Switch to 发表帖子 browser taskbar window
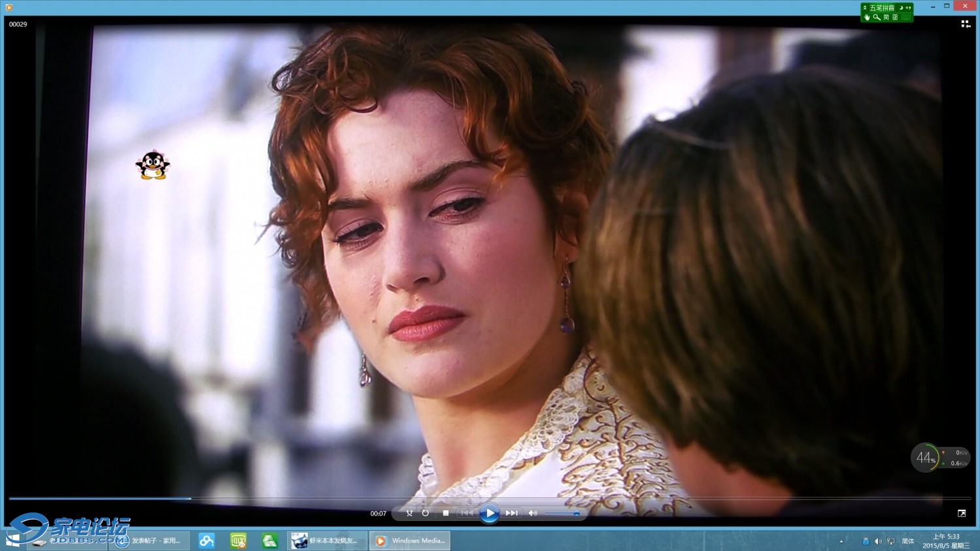This screenshot has width=980, height=551. pos(150,541)
